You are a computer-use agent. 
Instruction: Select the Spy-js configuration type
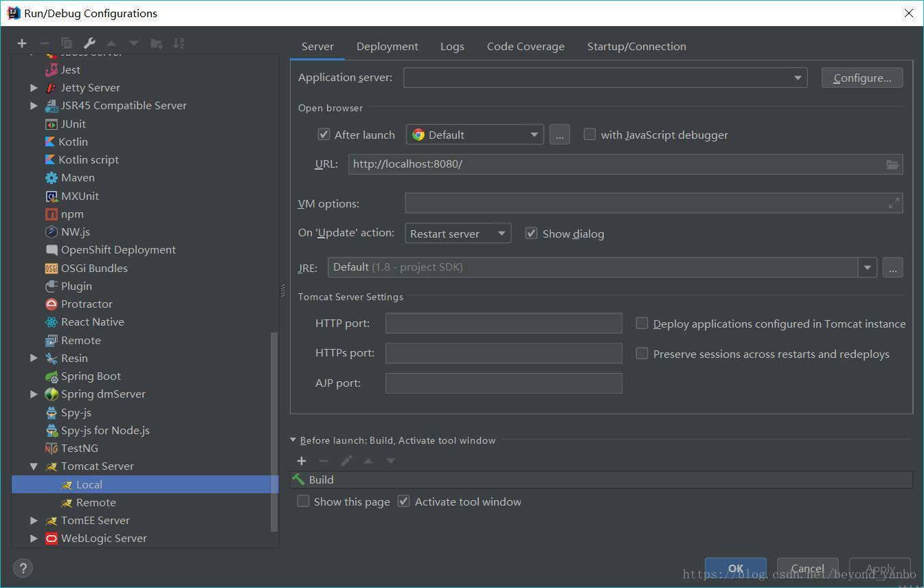click(68, 412)
